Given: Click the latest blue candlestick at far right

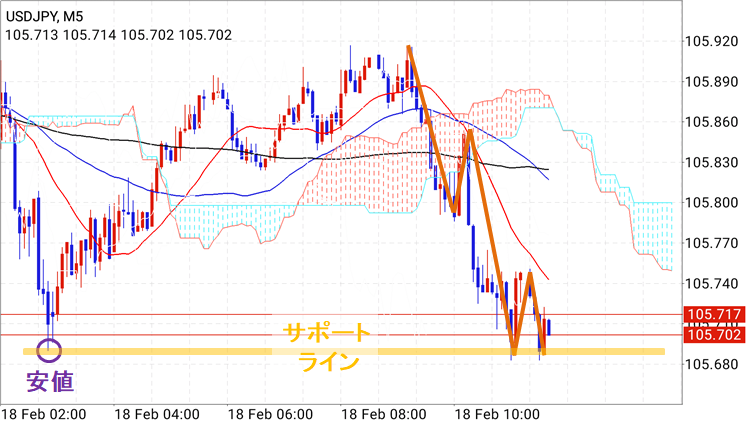Looking at the screenshot, I should (549, 326).
